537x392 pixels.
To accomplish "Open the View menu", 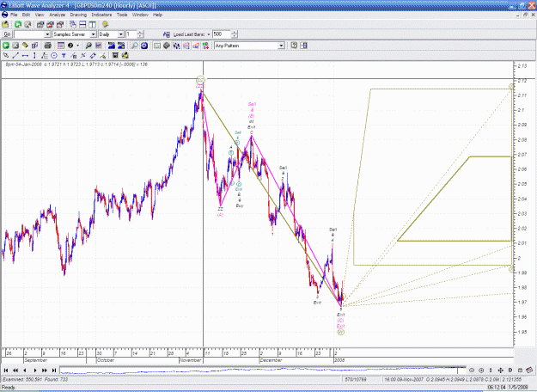I will 40,15.
